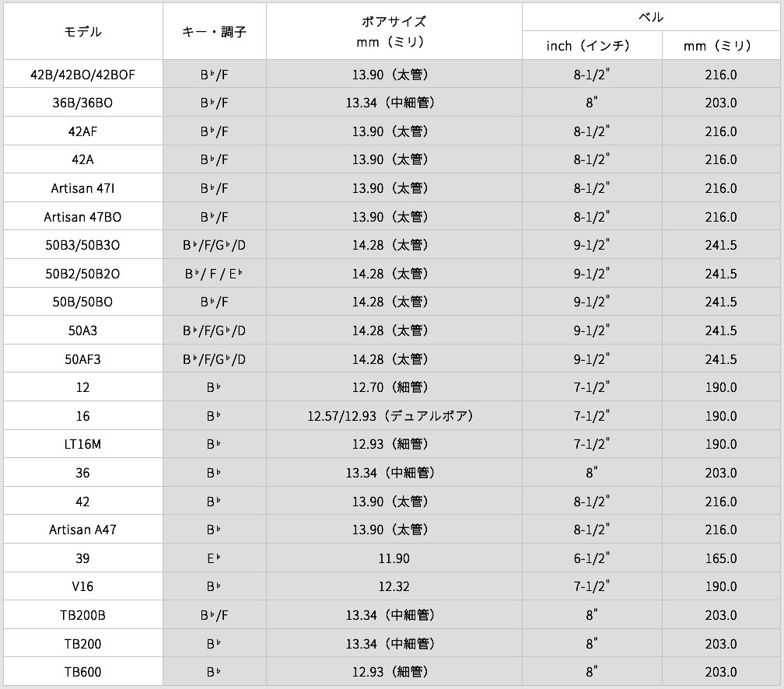Click the 11.90 bore size cell
The width and height of the screenshot is (784, 689).
click(x=394, y=558)
